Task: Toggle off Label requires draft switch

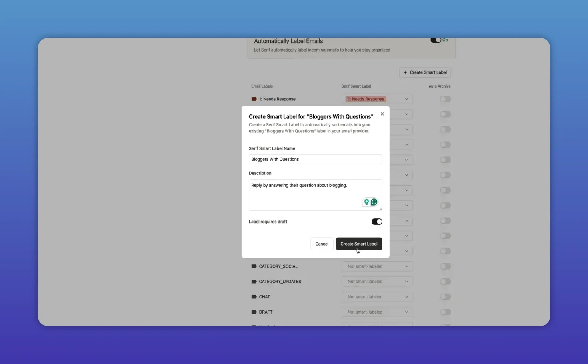Action: tap(377, 222)
